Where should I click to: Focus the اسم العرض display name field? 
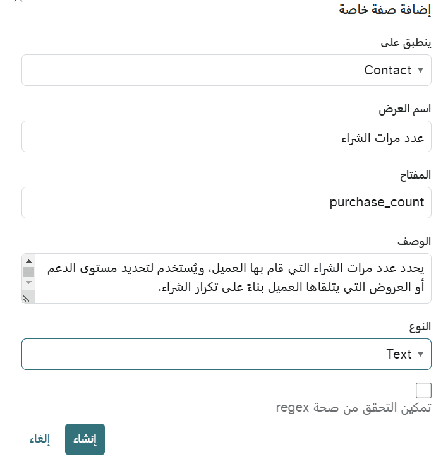[226, 136]
